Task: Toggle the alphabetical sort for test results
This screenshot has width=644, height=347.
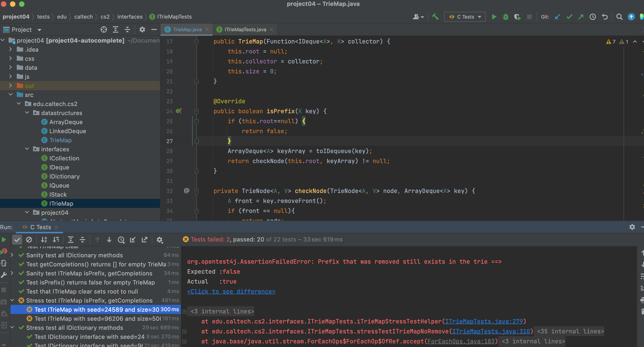Action: click(x=44, y=240)
